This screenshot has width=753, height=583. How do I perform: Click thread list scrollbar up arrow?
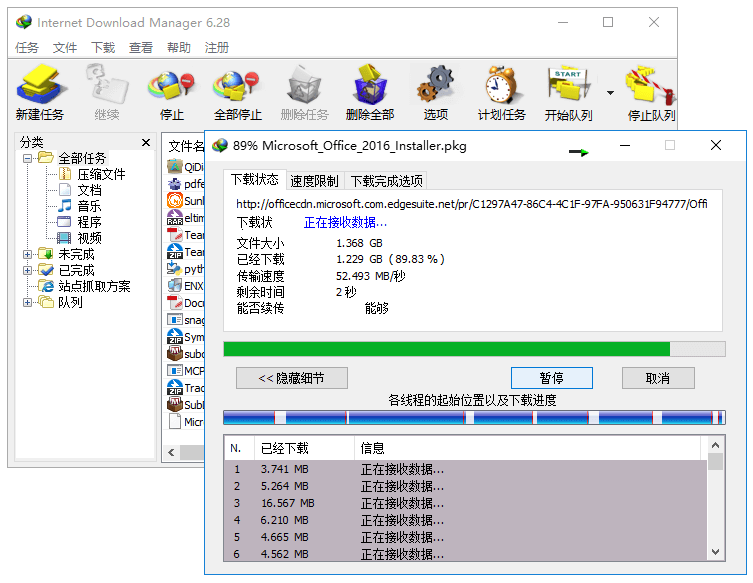pyautogui.click(x=715, y=445)
